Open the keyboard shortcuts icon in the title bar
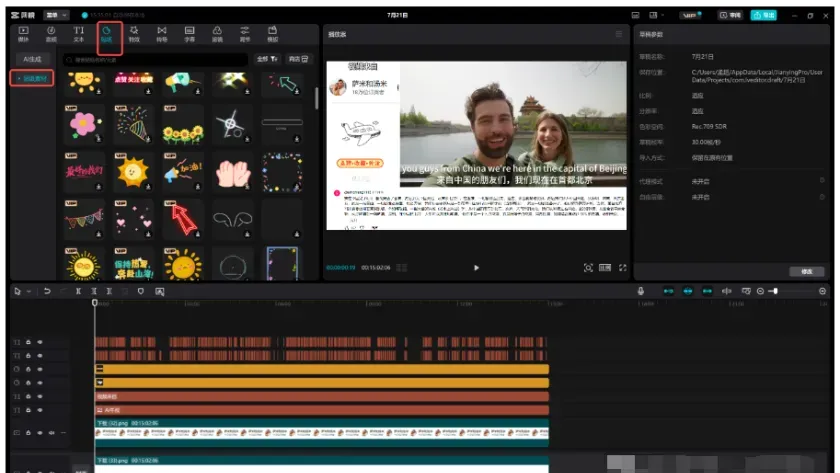Viewport: 840px width, 473px height. pyautogui.click(x=635, y=15)
